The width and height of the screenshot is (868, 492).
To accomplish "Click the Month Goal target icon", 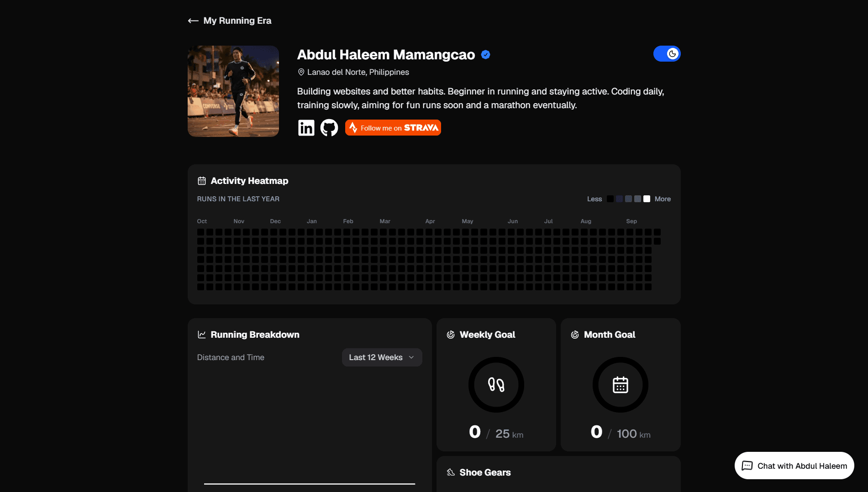I will click(575, 335).
